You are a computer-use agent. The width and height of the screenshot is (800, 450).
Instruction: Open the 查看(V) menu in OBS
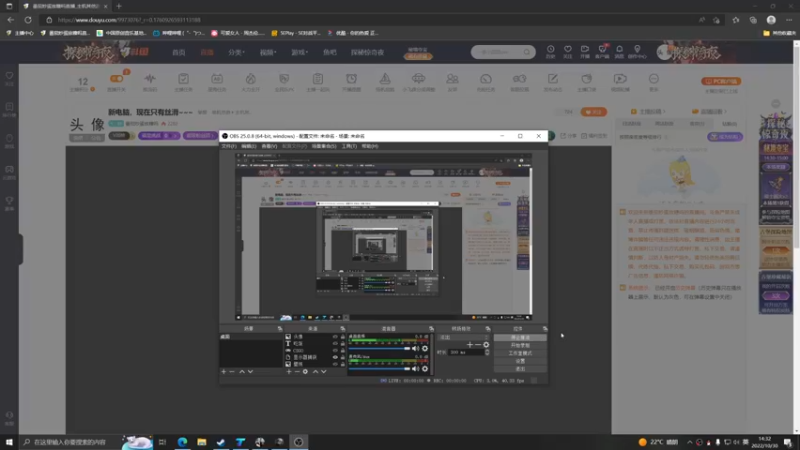(269, 146)
